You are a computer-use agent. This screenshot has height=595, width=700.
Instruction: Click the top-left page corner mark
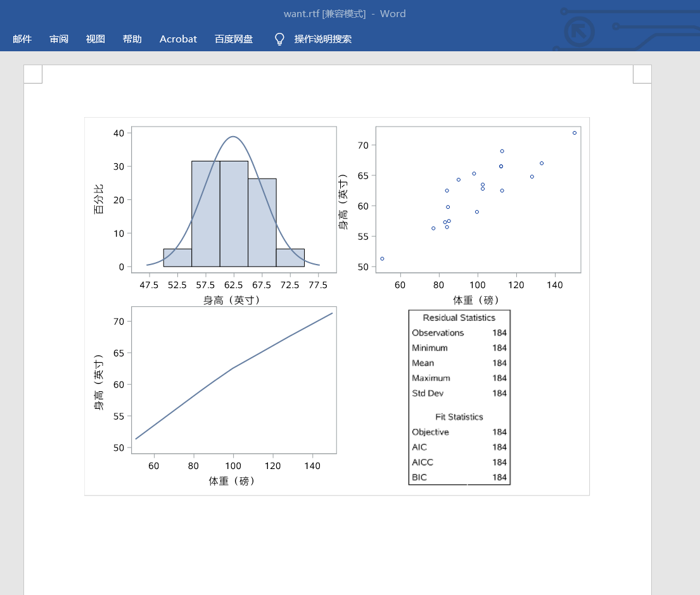click(32, 73)
